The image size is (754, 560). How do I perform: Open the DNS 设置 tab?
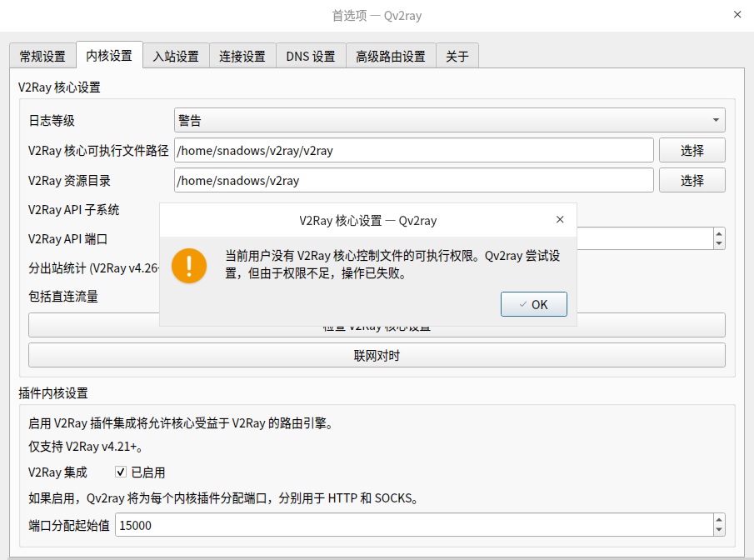click(311, 57)
